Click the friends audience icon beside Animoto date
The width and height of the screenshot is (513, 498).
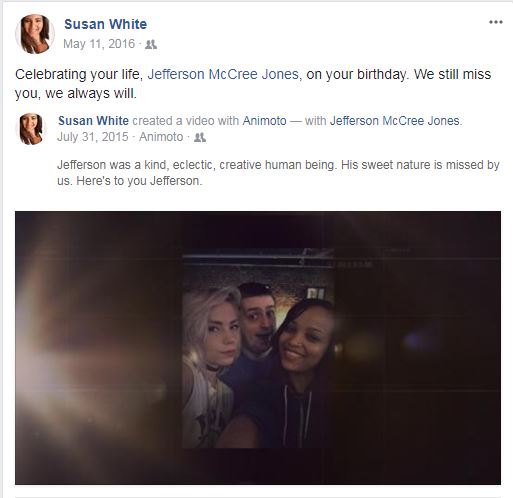(200, 137)
